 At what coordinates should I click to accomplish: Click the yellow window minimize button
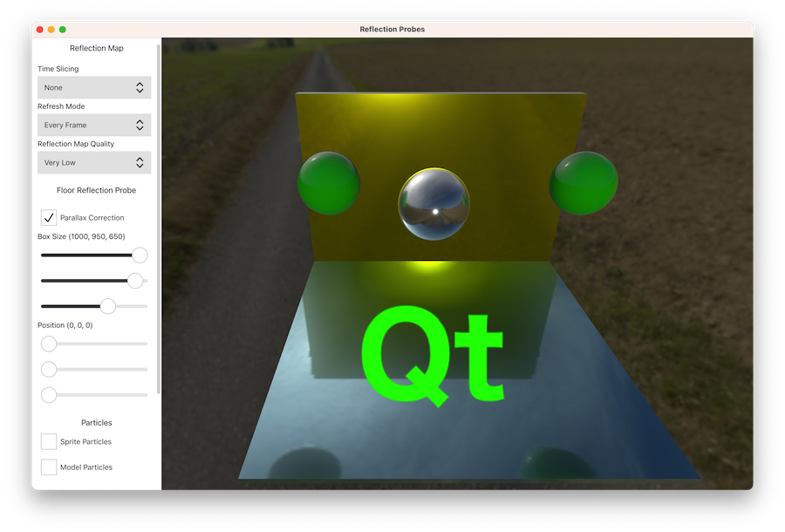(x=51, y=30)
